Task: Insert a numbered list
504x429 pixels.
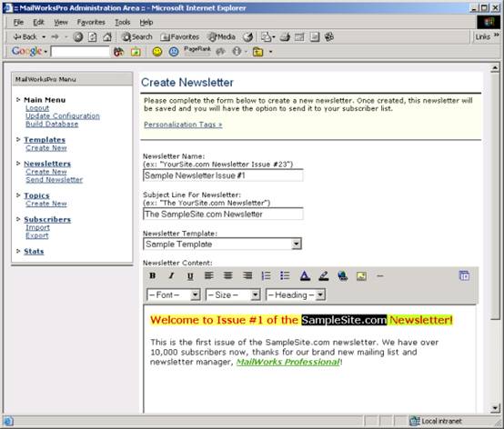Action: point(267,275)
